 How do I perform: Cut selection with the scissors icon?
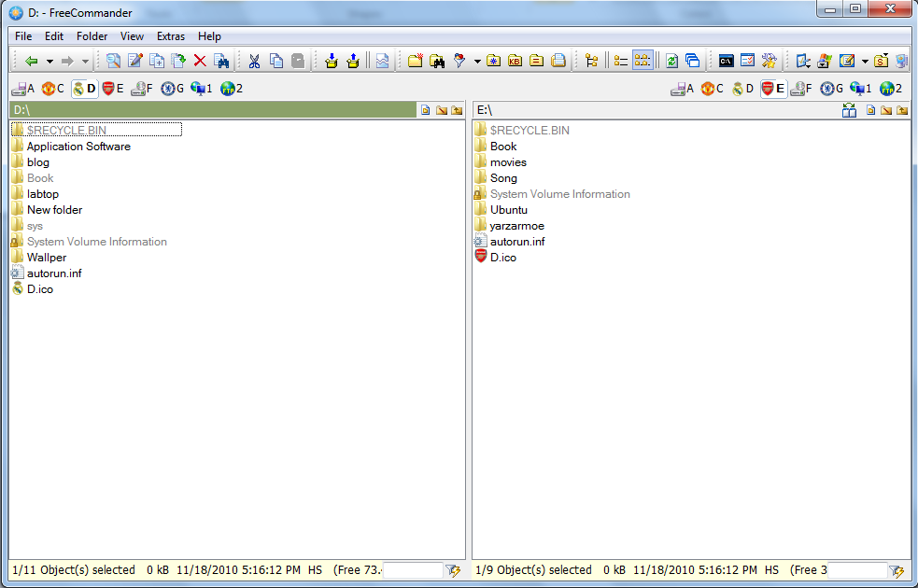254,61
